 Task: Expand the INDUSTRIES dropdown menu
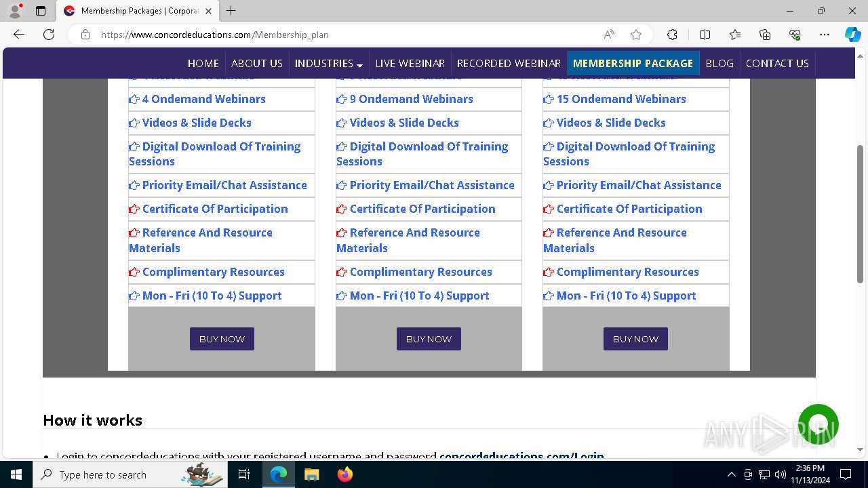point(329,63)
